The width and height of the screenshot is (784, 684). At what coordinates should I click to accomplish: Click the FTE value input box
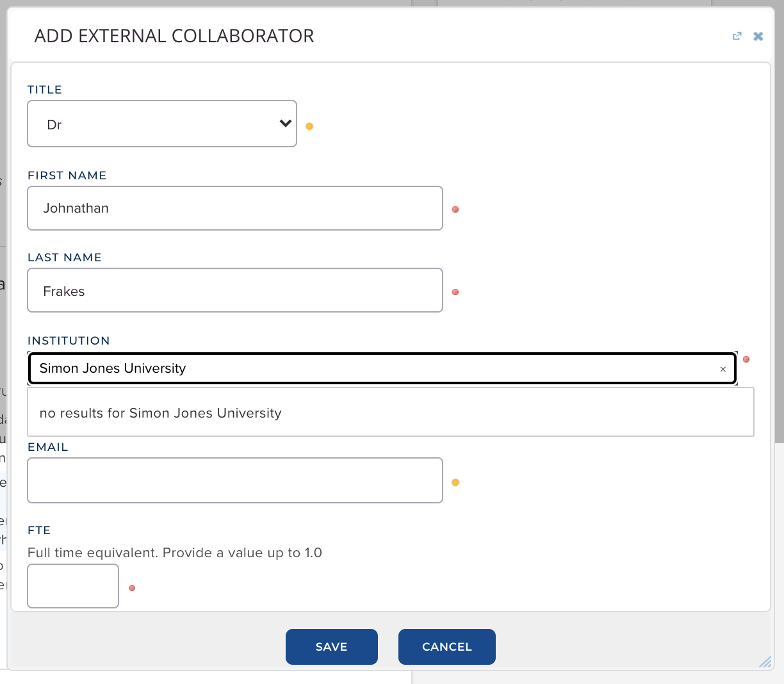click(73, 586)
